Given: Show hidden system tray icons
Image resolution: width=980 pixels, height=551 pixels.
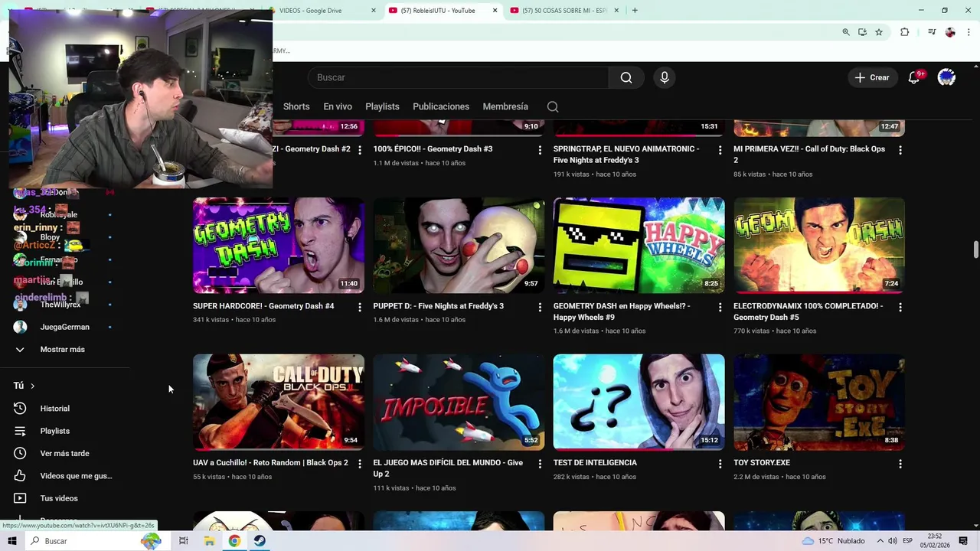Looking at the screenshot, I should pyautogui.click(x=880, y=541).
